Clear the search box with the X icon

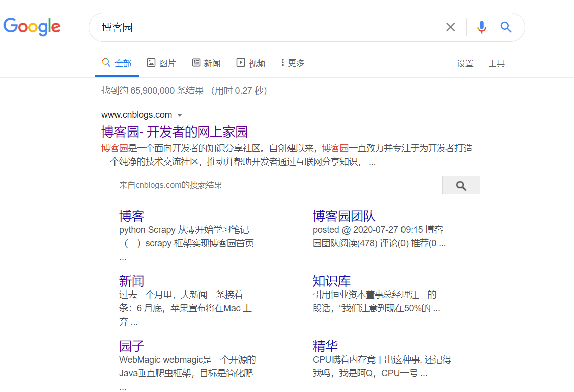450,27
